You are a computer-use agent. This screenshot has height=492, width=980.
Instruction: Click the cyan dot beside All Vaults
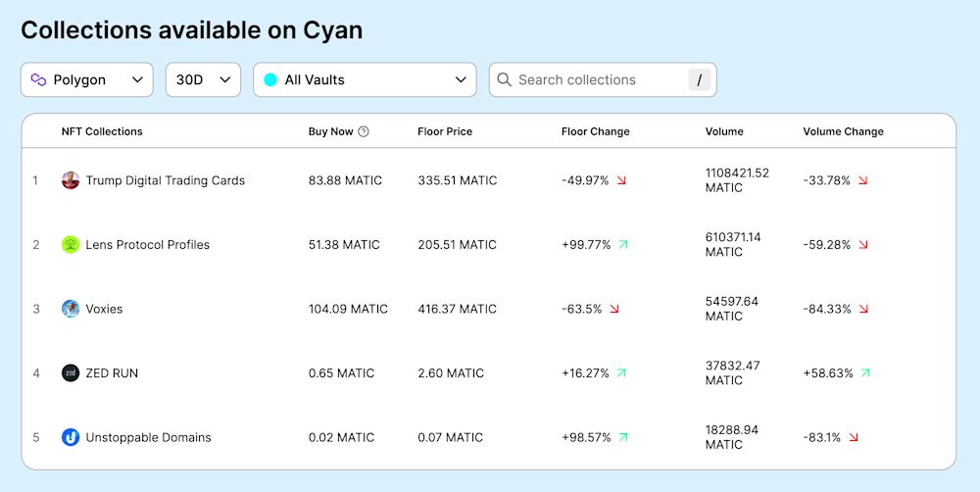270,79
